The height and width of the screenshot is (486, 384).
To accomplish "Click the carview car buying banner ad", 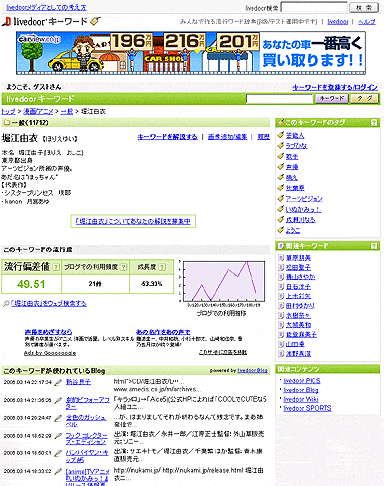I will [191, 53].
